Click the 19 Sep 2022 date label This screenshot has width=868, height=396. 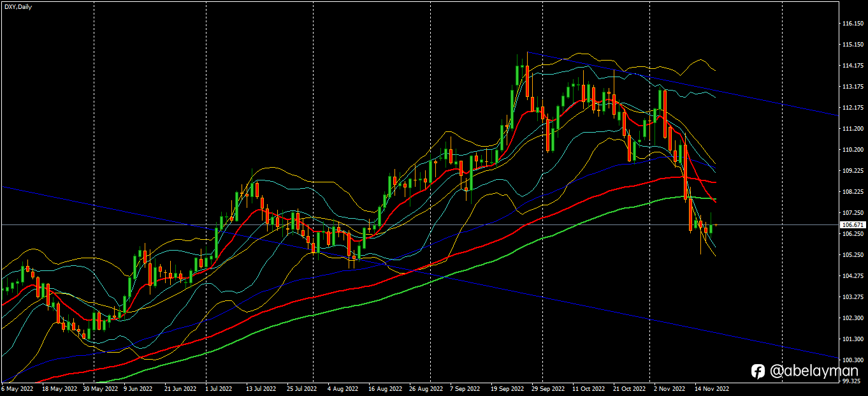click(508, 388)
